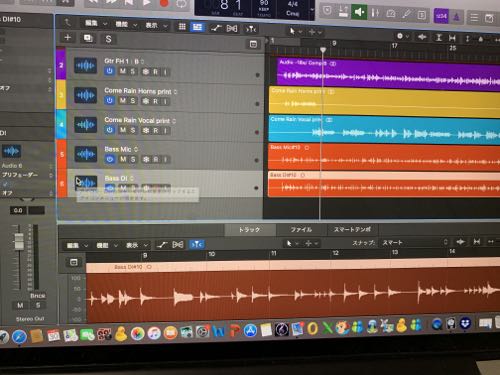
Task: Mute the Gtr FH 1 track
Action: point(123,71)
